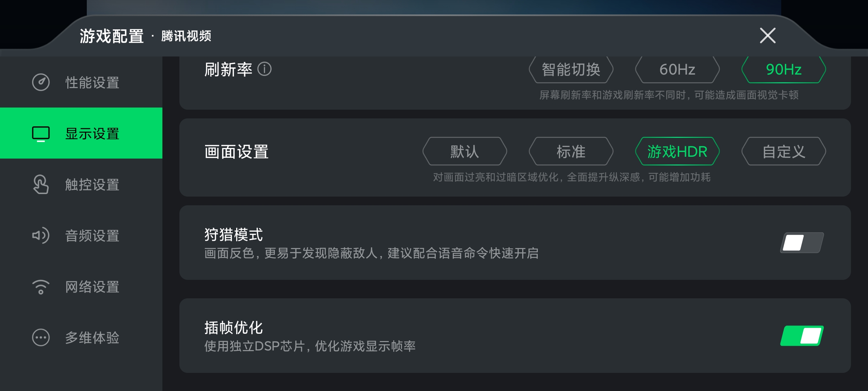Click the touch control hand icon
Viewport: 868px width, 391px height.
[x=41, y=185]
